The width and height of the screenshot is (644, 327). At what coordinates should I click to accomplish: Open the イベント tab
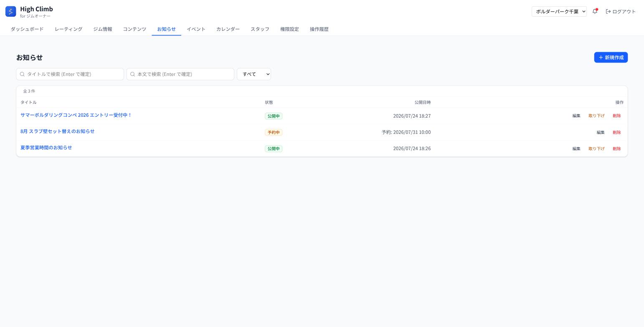[196, 29]
